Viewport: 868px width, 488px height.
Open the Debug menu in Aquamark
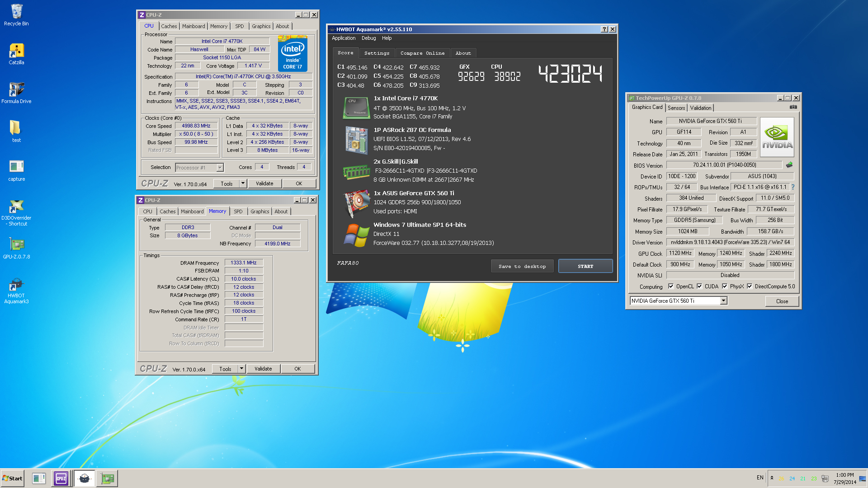pos(368,38)
